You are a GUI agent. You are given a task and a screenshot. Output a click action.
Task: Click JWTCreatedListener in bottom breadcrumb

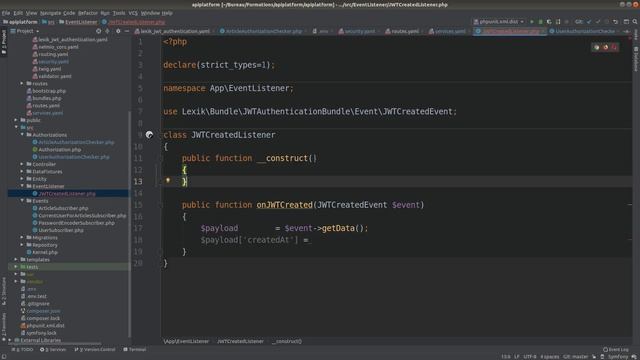point(240,341)
